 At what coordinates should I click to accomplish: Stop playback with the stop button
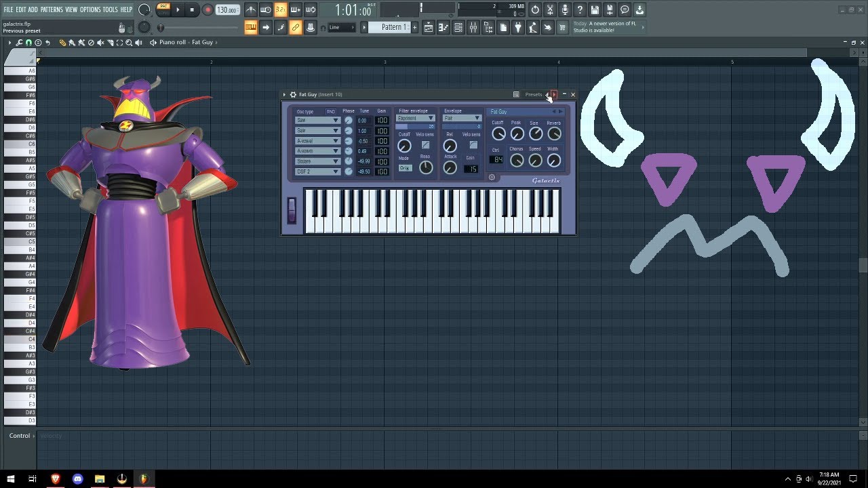[x=192, y=10]
